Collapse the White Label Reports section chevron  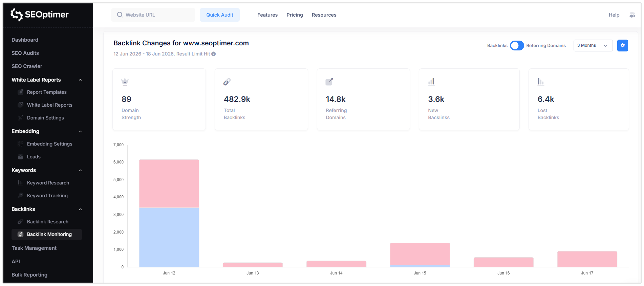coord(81,80)
